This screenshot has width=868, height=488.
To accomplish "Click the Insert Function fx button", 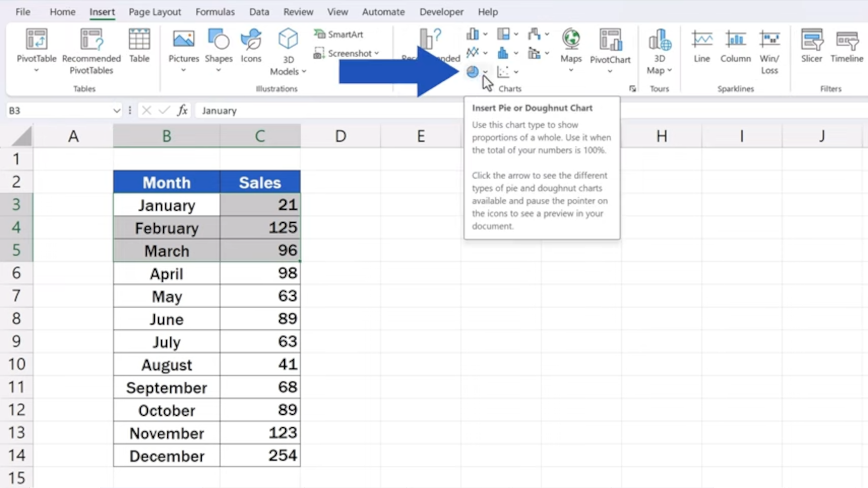I will [x=183, y=110].
